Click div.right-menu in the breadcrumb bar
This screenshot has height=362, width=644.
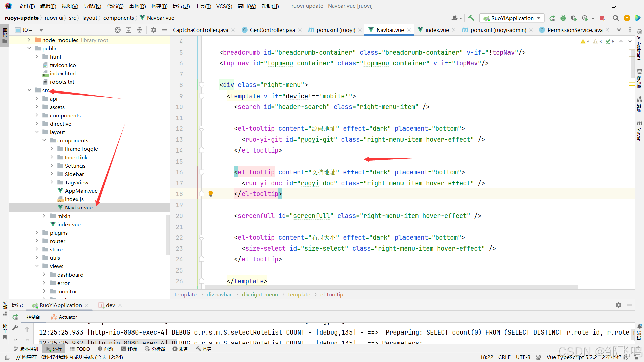(x=260, y=294)
